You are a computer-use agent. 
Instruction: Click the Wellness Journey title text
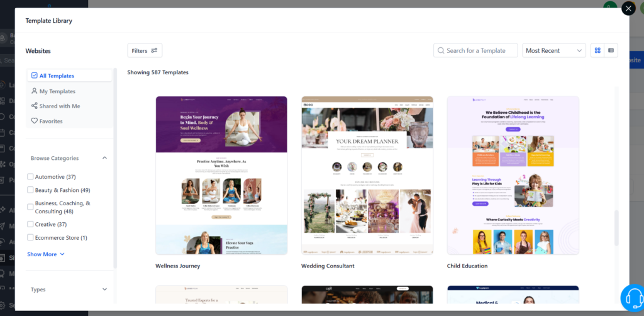click(178, 266)
